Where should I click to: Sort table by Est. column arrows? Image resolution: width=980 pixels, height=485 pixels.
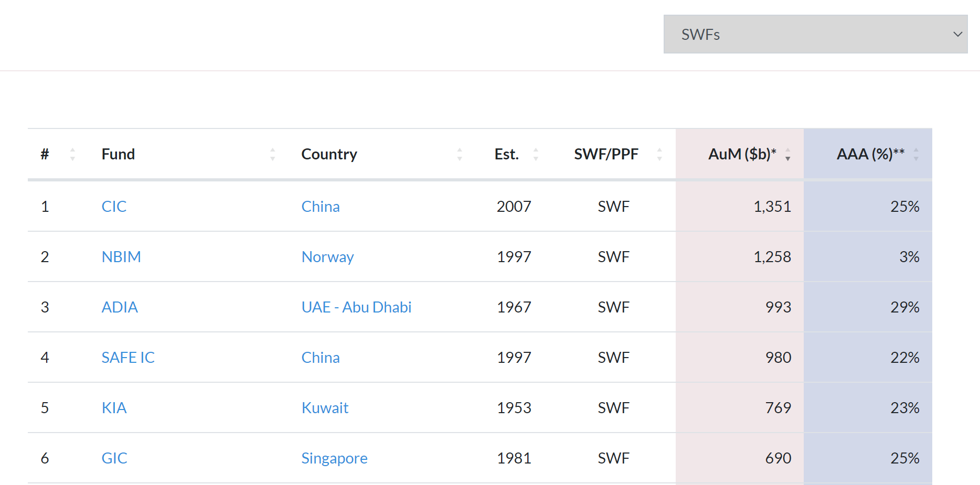pos(536,154)
